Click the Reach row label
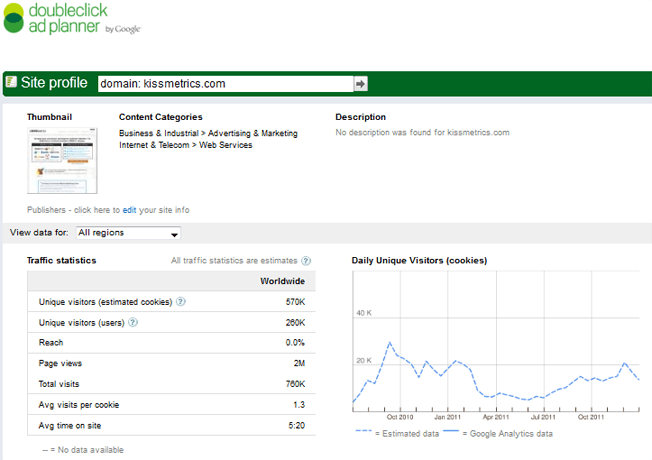Viewport: 652px width, 460px height. click(x=51, y=343)
